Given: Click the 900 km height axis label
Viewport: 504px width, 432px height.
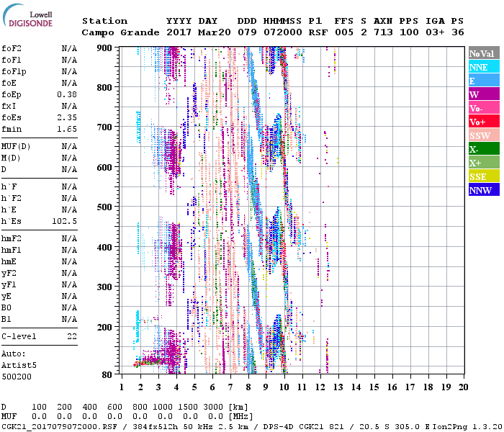Looking at the screenshot, I should coord(104,48).
